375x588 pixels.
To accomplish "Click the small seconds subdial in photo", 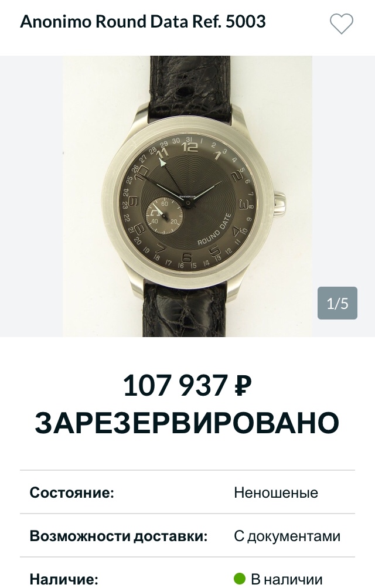I will [165, 216].
